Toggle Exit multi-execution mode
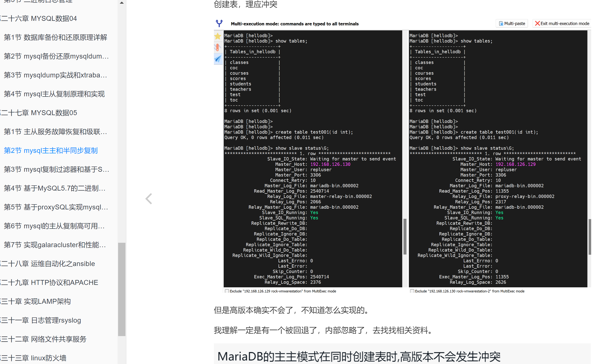This screenshot has height=364, width=600. click(562, 23)
